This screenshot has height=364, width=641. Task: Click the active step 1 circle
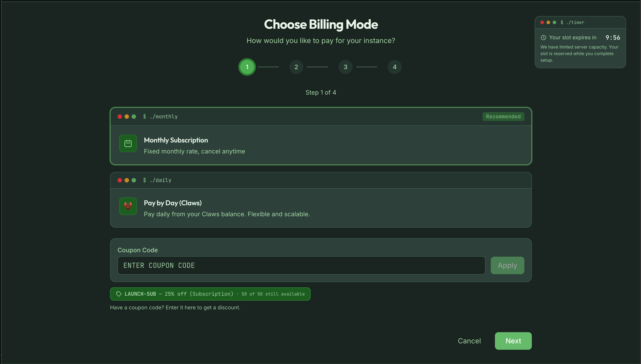tap(247, 67)
